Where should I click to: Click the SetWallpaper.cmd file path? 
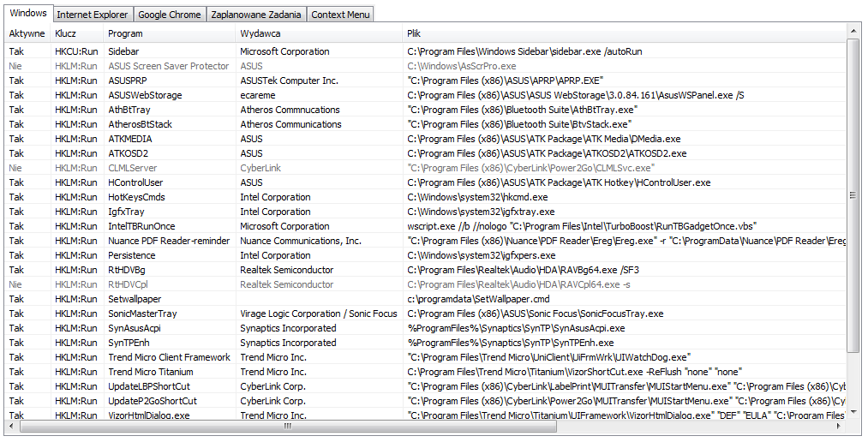coord(478,299)
